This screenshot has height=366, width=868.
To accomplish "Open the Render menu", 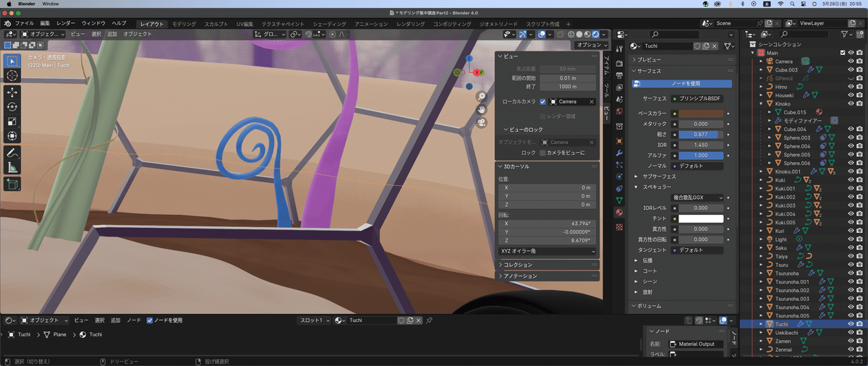I will 65,24.
